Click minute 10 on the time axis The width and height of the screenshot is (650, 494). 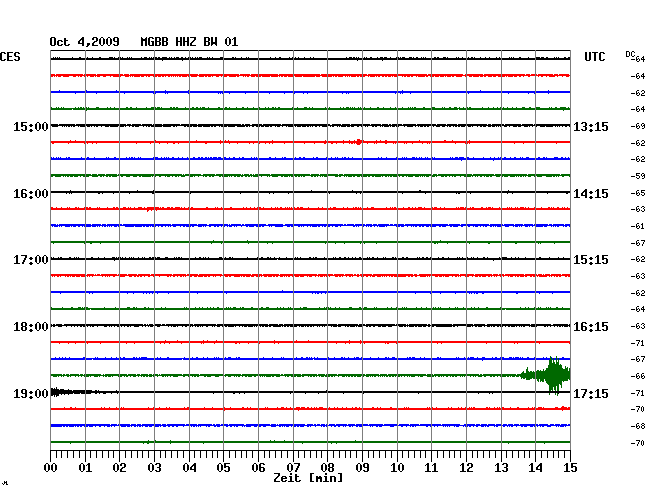click(x=397, y=468)
